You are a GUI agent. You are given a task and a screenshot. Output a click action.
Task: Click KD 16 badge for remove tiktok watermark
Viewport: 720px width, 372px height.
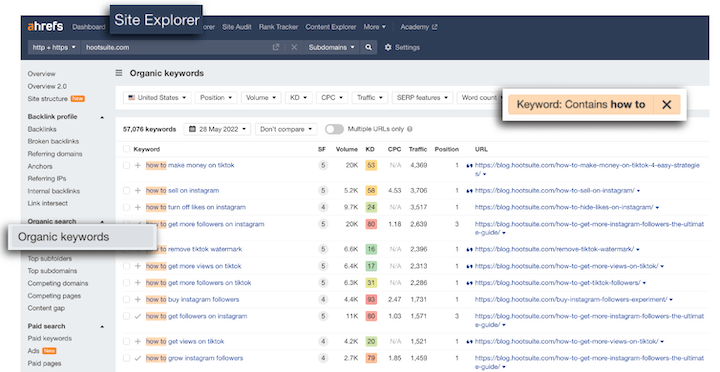coord(371,249)
